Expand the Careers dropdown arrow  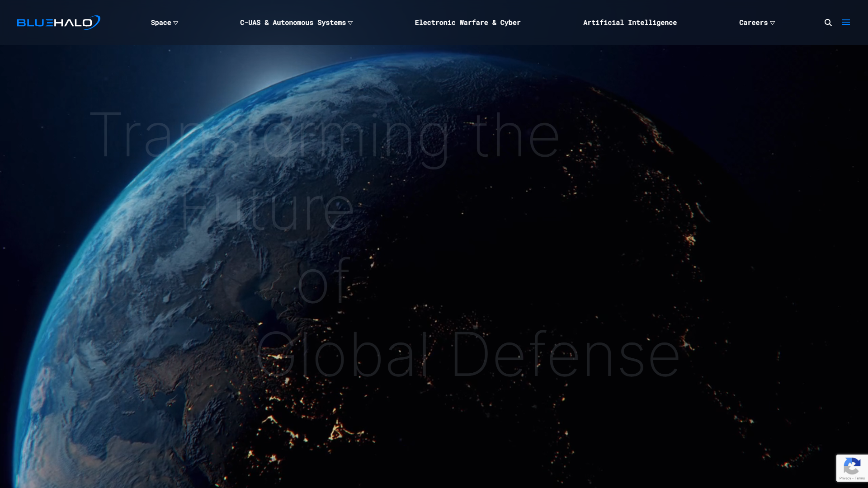pos(772,23)
